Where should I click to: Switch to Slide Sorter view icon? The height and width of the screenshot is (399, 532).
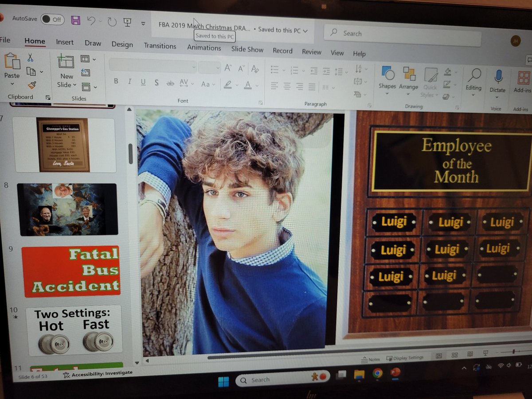click(454, 355)
